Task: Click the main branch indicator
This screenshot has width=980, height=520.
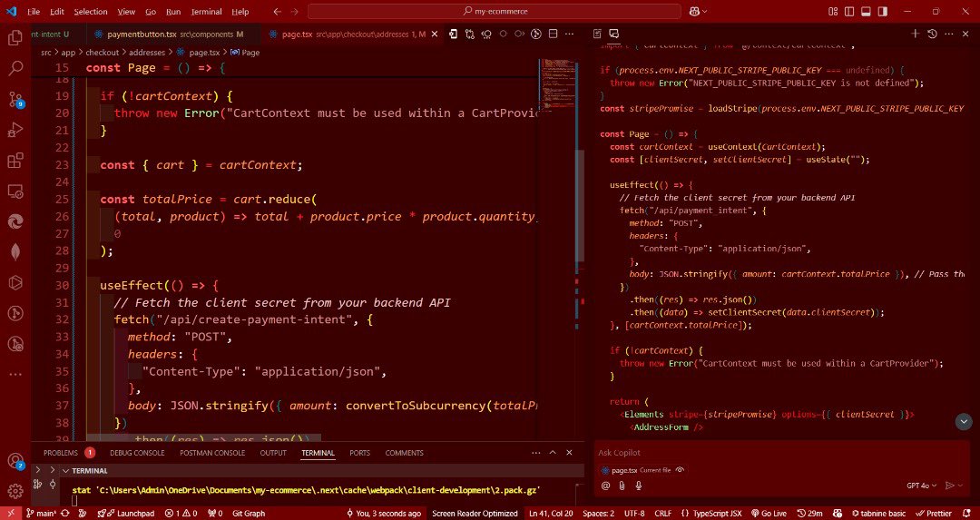Action: click(x=42, y=513)
